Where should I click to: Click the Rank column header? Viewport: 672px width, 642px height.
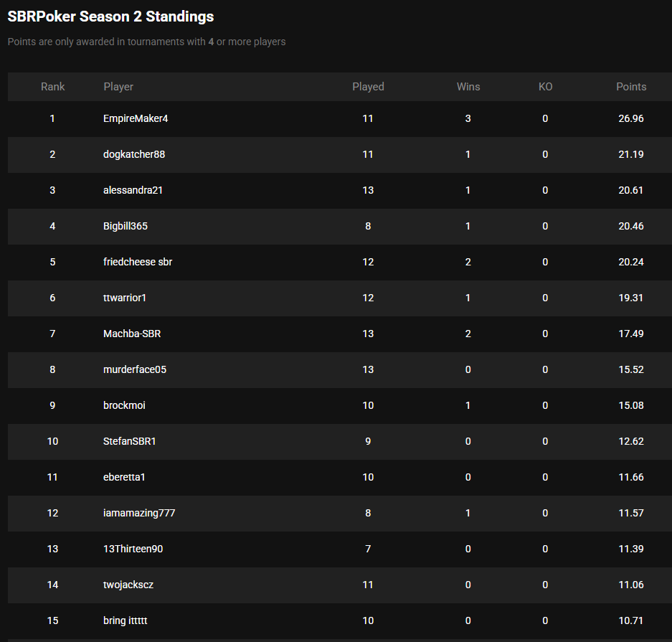coord(52,87)
